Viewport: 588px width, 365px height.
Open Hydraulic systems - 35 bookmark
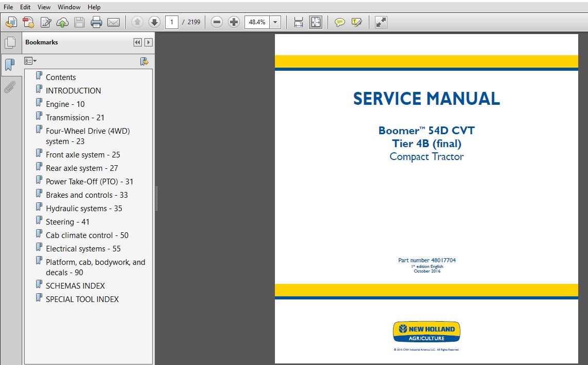[x=84, y=209]
